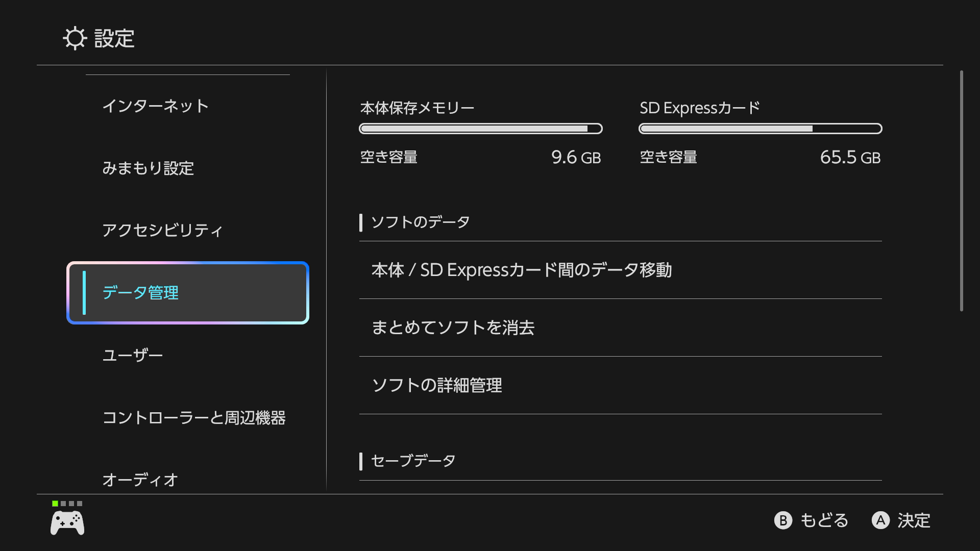Click the 本体保存メモリー storage usage bar
Image resolution: width=980 pixels, height=551 pixels.
(x=480, y=129)
